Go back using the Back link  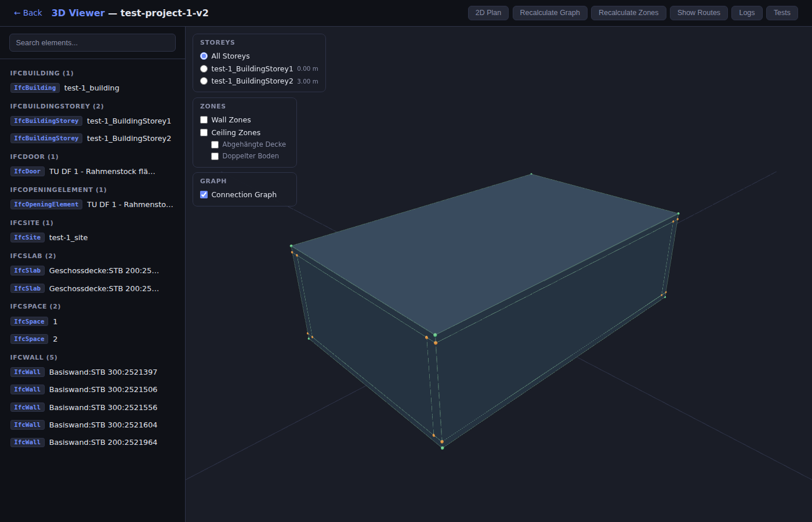pos(28,13)
